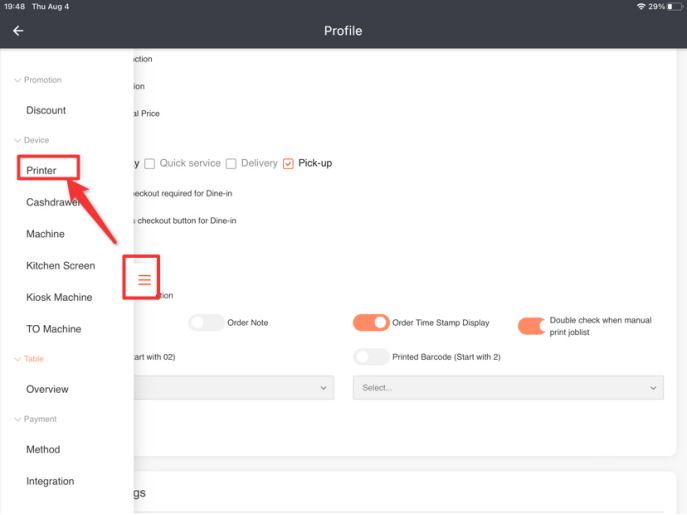
Task: Open payment Integration settings
Action: 50,481
